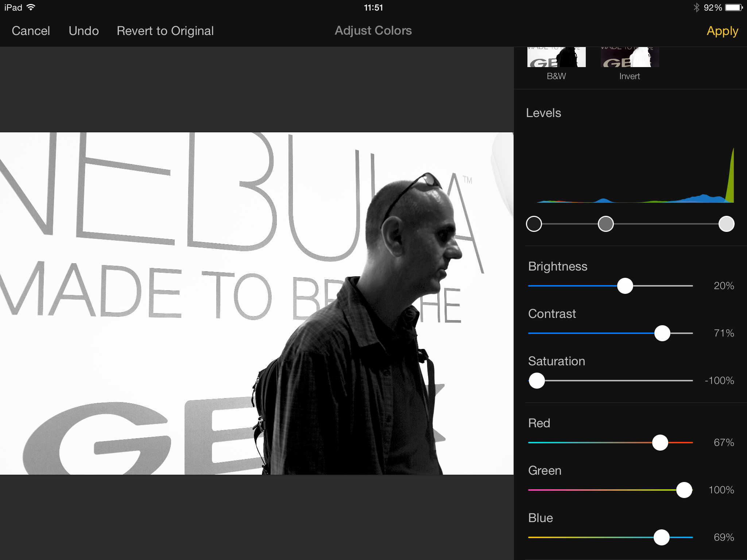Click the 20% brightness value
This screenshot has height=560, width=747.
724,286
